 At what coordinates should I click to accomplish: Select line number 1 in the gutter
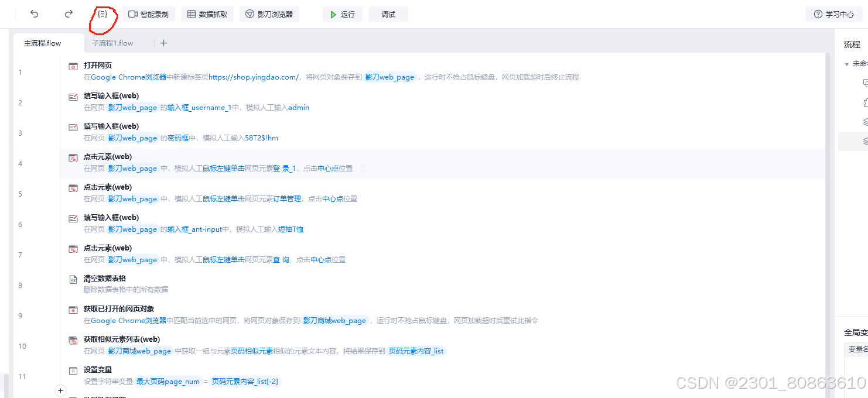(x=20, y=73)
